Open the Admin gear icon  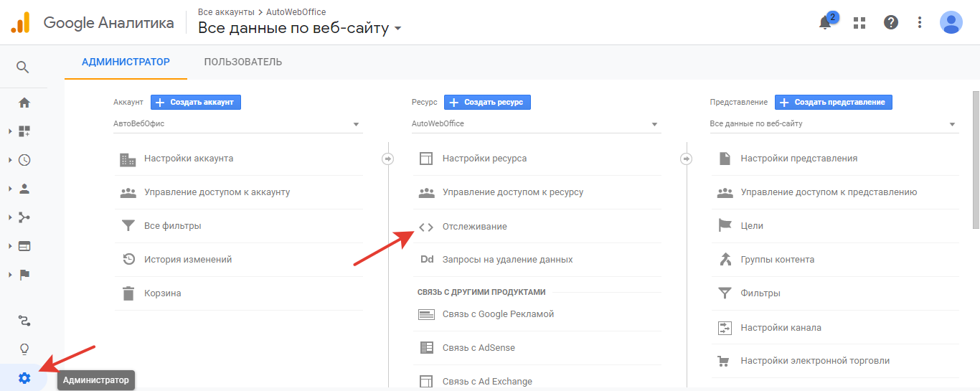click(x=24, y=378)
